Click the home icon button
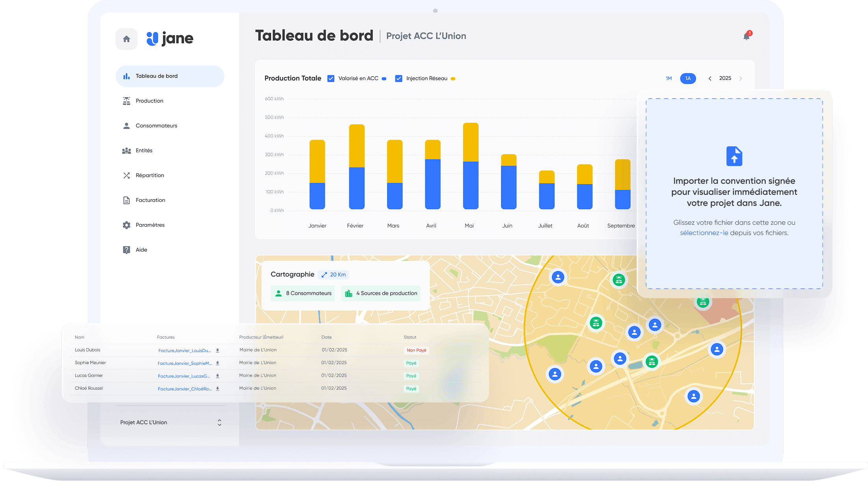Viewport: 868px width, 491px height. 126,39
